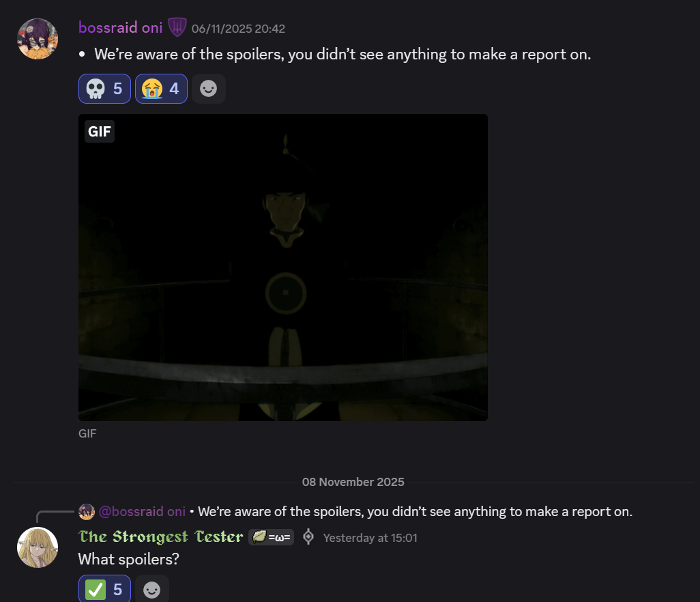Viewport: 700px width, 602px height.
Task: Toggle the skull reaction with 5 votes
Action: [x=104, y=89]
